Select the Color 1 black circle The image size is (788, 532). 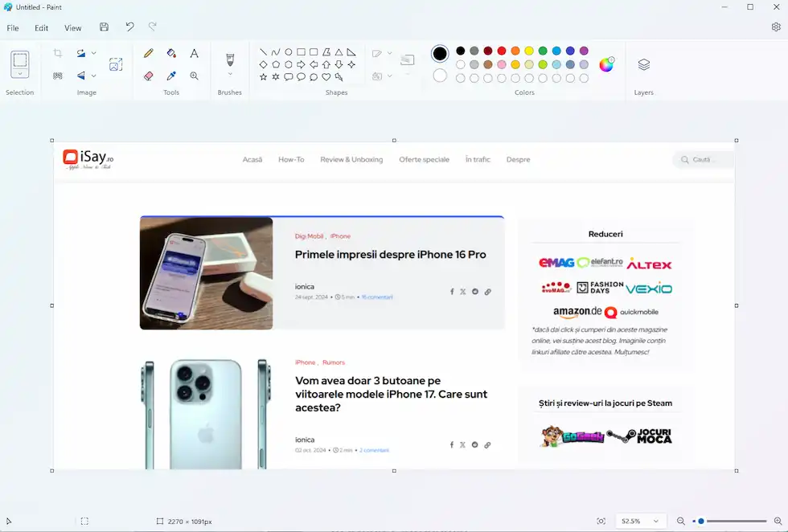440,53
